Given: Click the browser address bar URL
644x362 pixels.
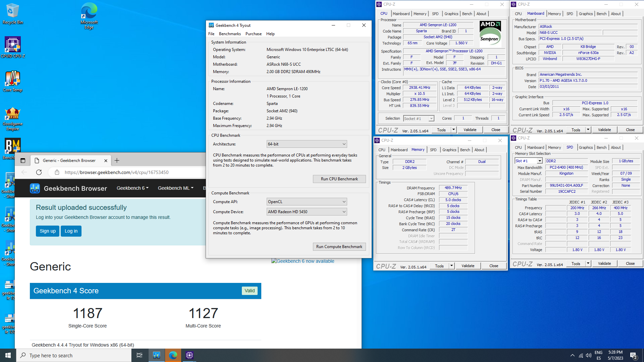Looking at the screenshot, I should click(x=116, y=172).
